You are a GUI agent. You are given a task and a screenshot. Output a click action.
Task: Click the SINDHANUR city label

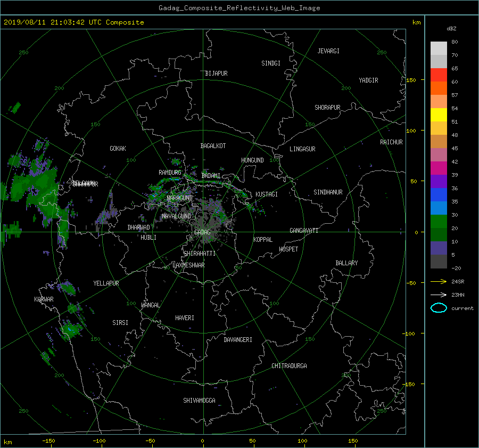point(328,192)
